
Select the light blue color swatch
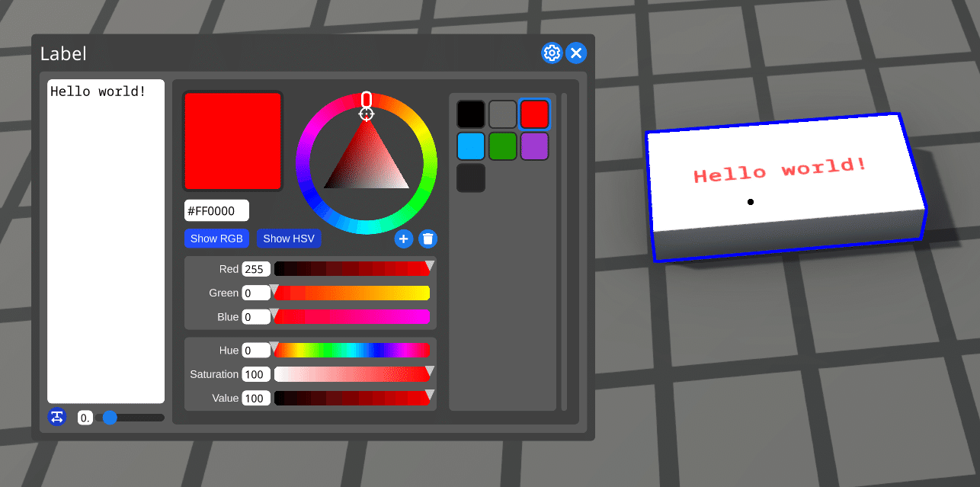pos(471,146)
